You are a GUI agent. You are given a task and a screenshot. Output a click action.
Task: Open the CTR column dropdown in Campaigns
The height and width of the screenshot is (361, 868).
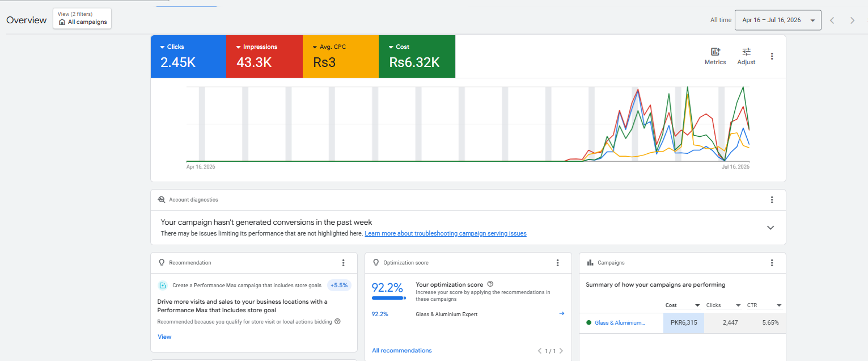coord(764,305)
